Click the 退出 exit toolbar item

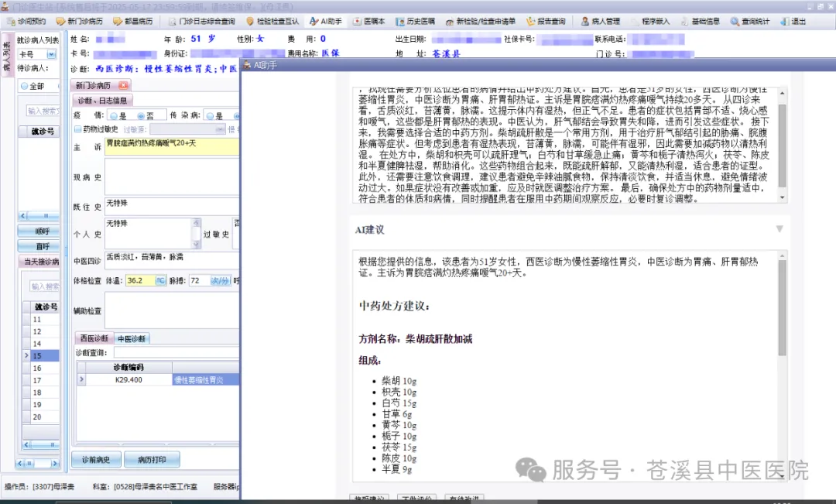tap(793, 22)
